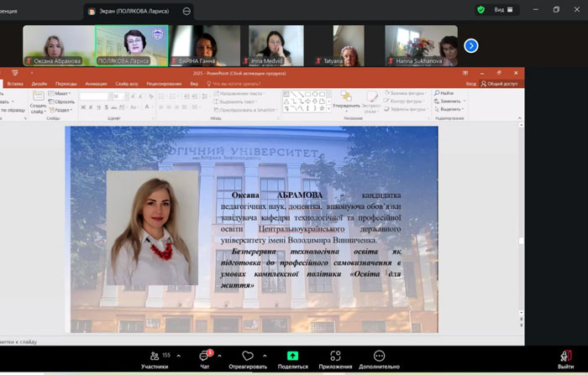The width and height of the screenshot is (588, 375).
Task: Open the Чат chat panel
Action: tap(204, 357)
